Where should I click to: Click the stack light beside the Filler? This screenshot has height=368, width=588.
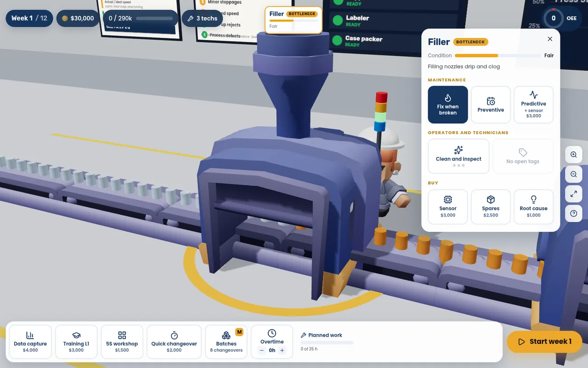click(381, 113)
